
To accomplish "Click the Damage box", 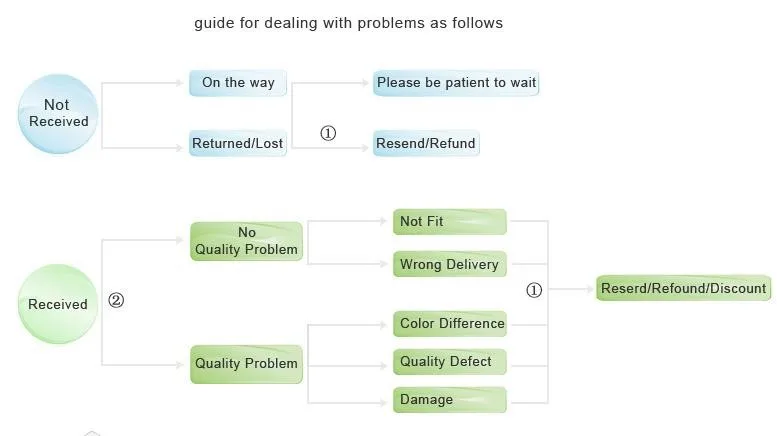I will click(450, 400).
